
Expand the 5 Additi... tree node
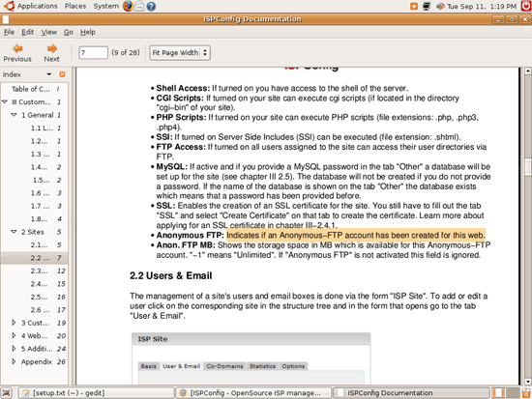tap(14, 349)
